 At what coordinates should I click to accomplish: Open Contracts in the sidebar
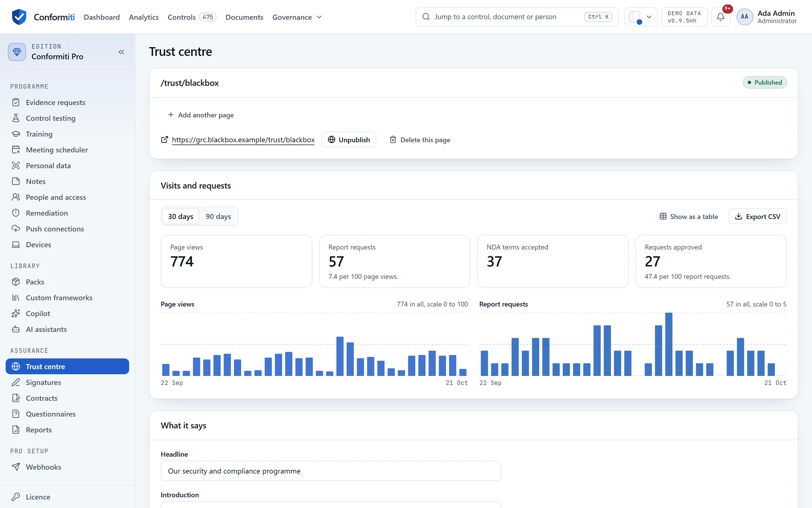point(67,398)
